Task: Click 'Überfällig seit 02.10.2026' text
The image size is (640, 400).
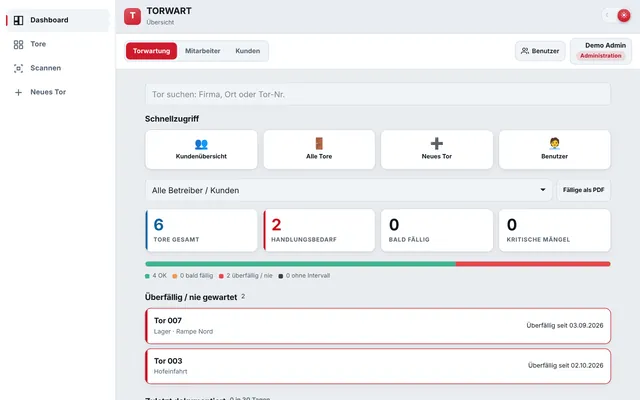Action: click(566, 366)
